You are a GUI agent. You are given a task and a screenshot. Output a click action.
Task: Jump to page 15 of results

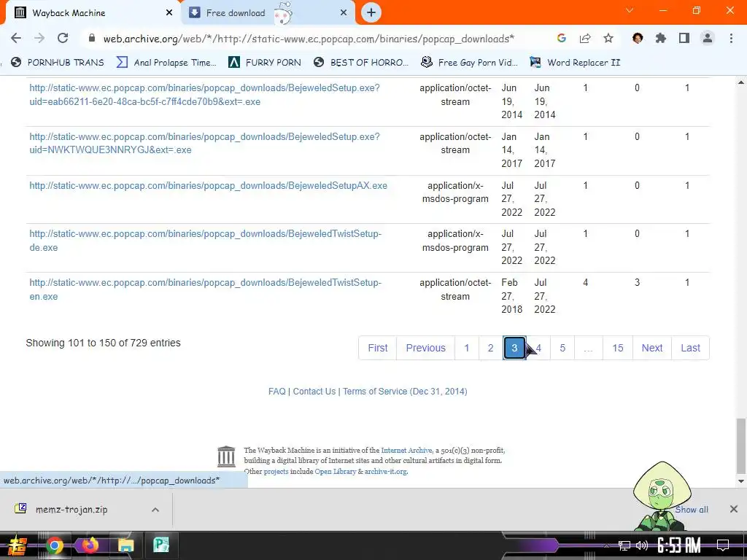click(618, 348)
